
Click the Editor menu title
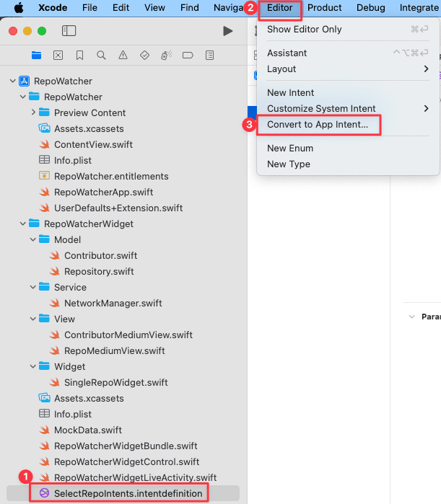pos(280,8)
